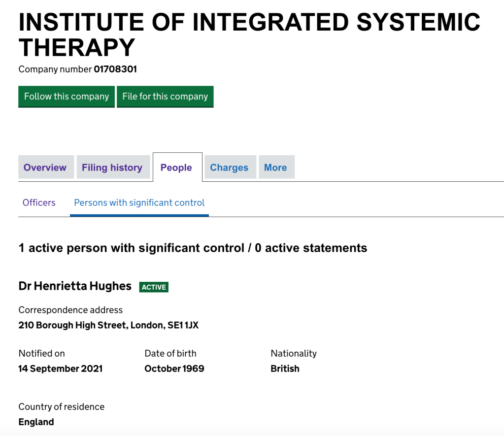Viewport: 504px width, 436px height.
Task: Click the country of residence value England
Action: coord(36,422)
